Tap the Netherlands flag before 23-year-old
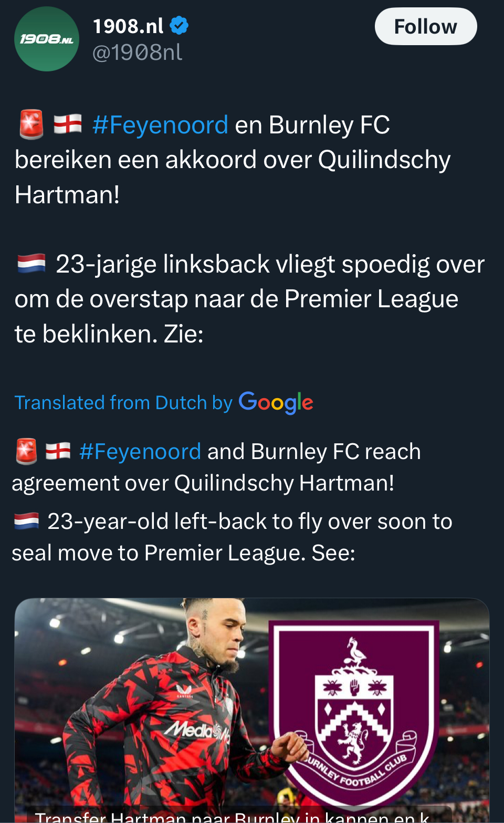 coord(26,521)
